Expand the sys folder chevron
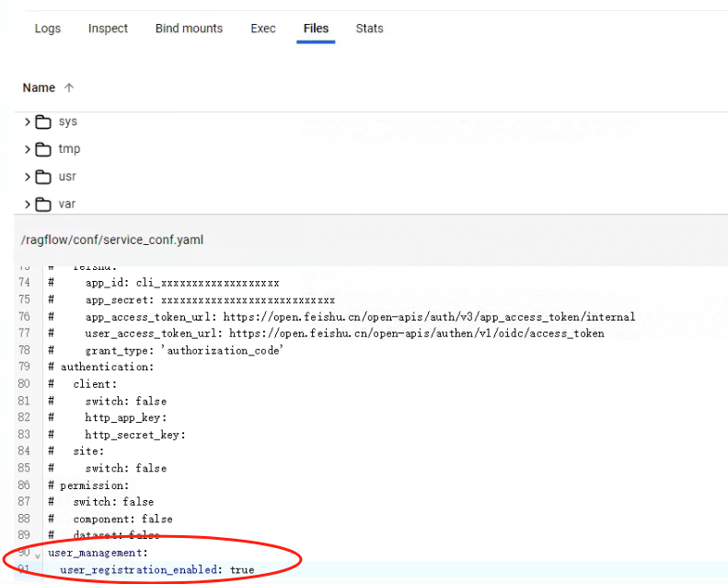728x584 pixels. (28, 123)
